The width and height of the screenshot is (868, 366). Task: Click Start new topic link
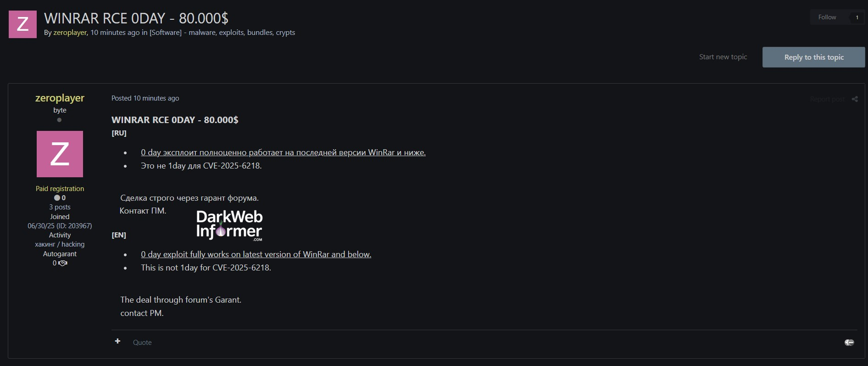point(723,57)
